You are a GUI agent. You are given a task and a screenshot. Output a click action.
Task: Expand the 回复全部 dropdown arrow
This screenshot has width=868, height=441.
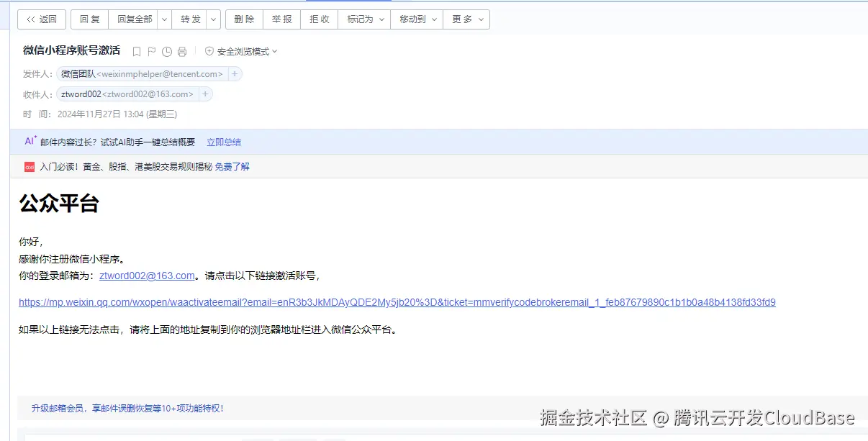[164, 19]
